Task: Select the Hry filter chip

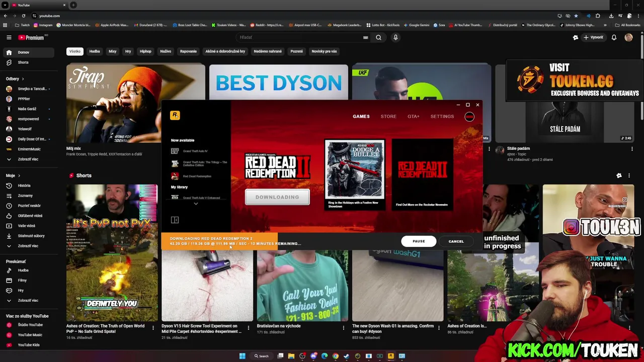Action: [x=128, y=51]
